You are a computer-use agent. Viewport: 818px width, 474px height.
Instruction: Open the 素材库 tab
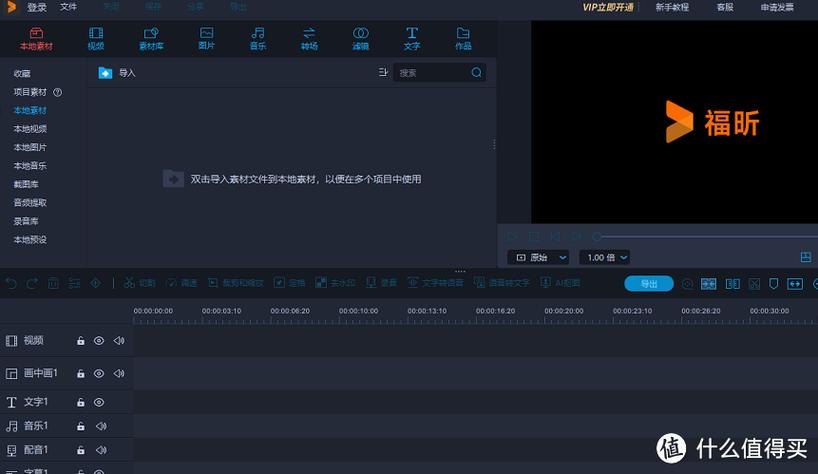pyautogui.click(x=151, y=39)
